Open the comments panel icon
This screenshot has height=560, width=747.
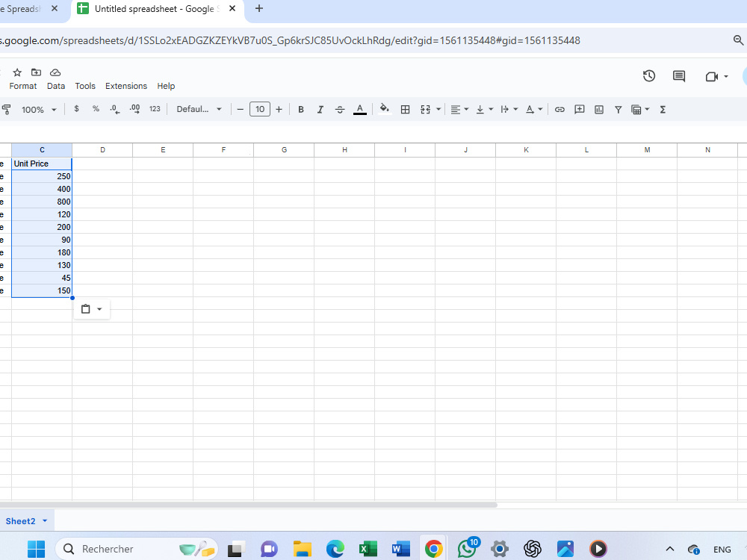[679, 76]
